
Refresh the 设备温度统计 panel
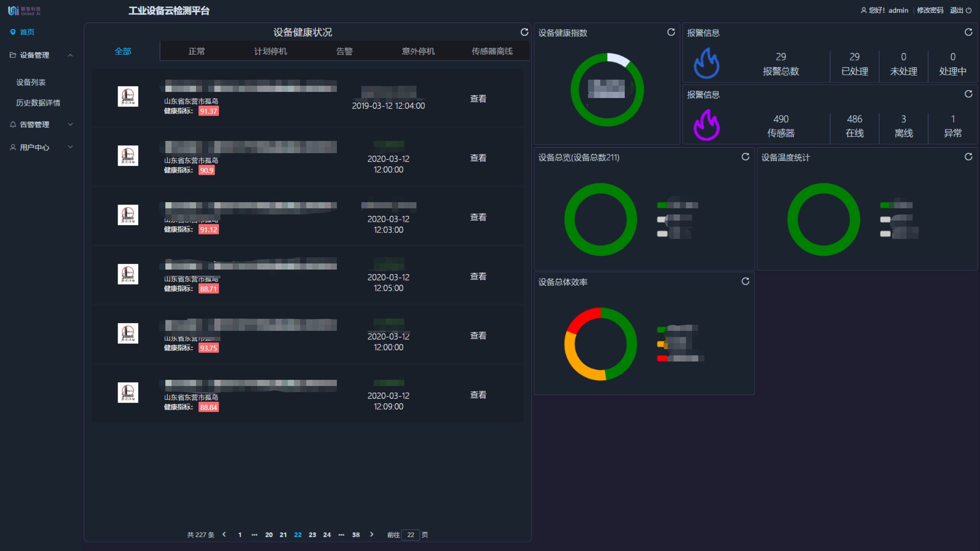[968, 157]
